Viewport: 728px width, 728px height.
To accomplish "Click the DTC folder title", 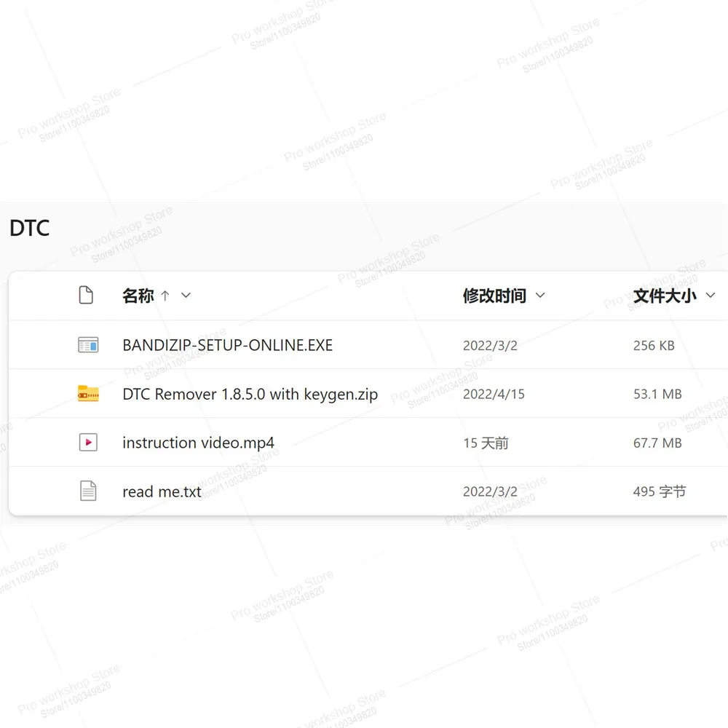I will click(x=29, y=228).
